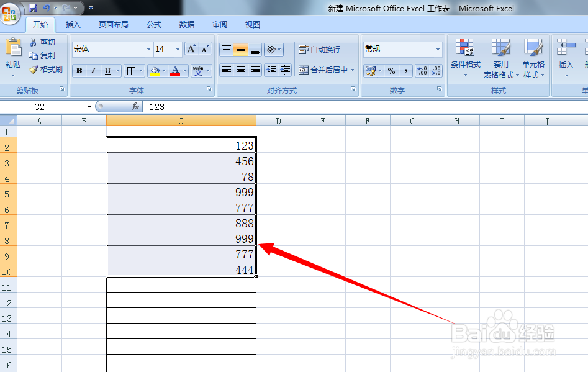Toggle bold formatting
Image resolution: width=588 pixels, height=372 pixels.
(x=79, y=71)
